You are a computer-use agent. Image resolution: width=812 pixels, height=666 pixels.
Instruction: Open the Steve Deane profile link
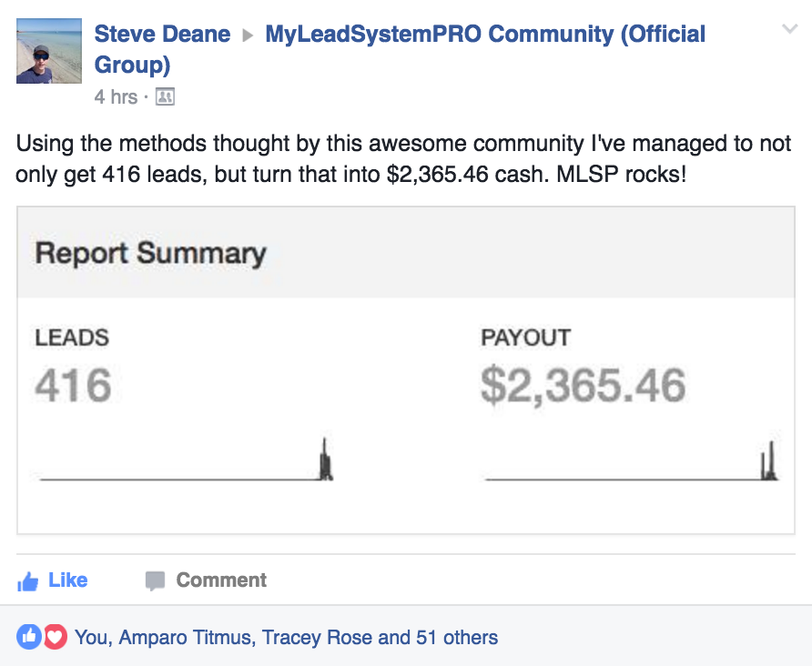162,35
